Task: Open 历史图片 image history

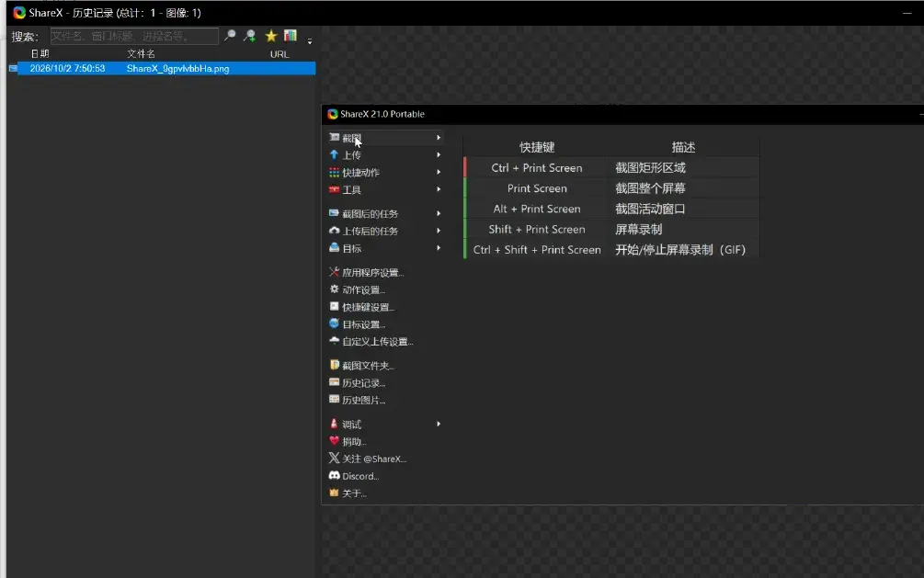Action: (x=363, y=400)
